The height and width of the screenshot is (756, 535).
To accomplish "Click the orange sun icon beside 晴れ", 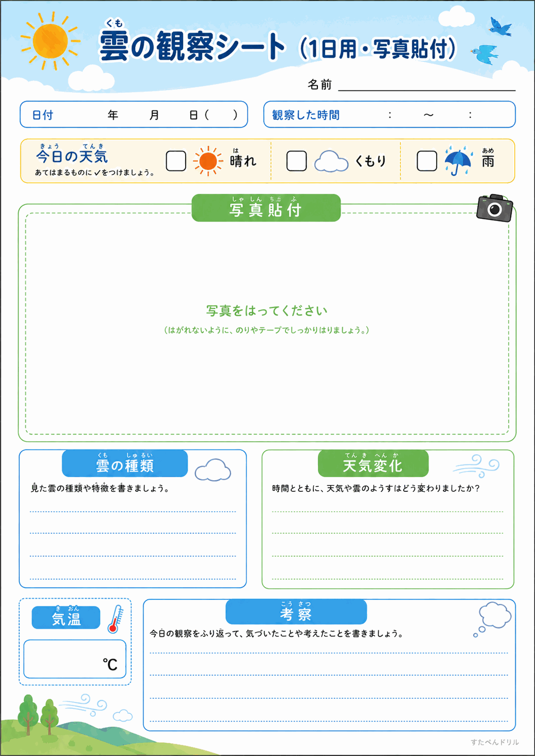I will click(x=208, y=161).
